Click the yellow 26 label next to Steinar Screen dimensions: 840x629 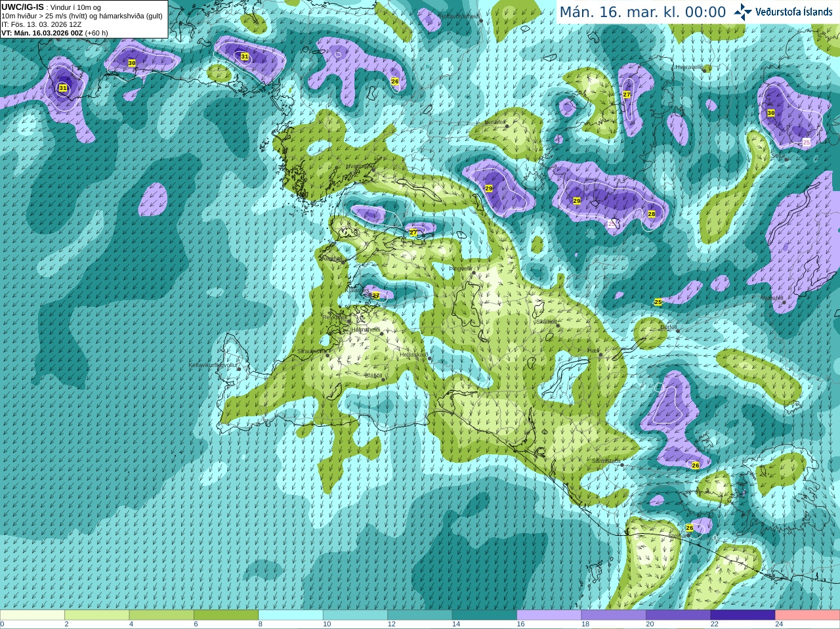tap(690, 528)
